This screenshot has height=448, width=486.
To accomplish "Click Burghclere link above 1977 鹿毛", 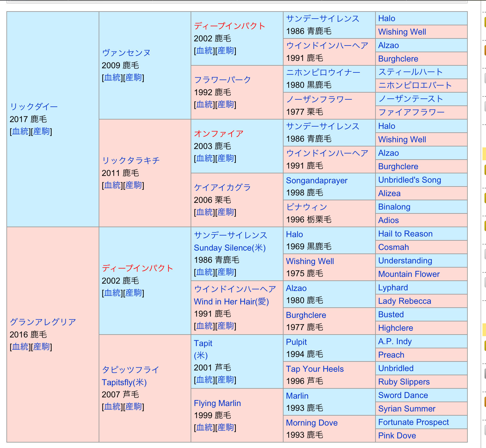I will tap(306, 315).
